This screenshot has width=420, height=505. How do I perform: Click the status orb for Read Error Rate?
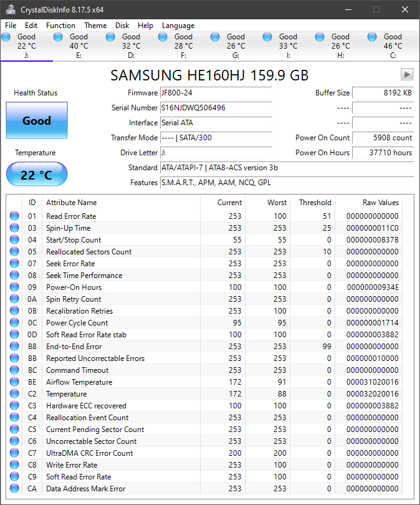[14, 216]
